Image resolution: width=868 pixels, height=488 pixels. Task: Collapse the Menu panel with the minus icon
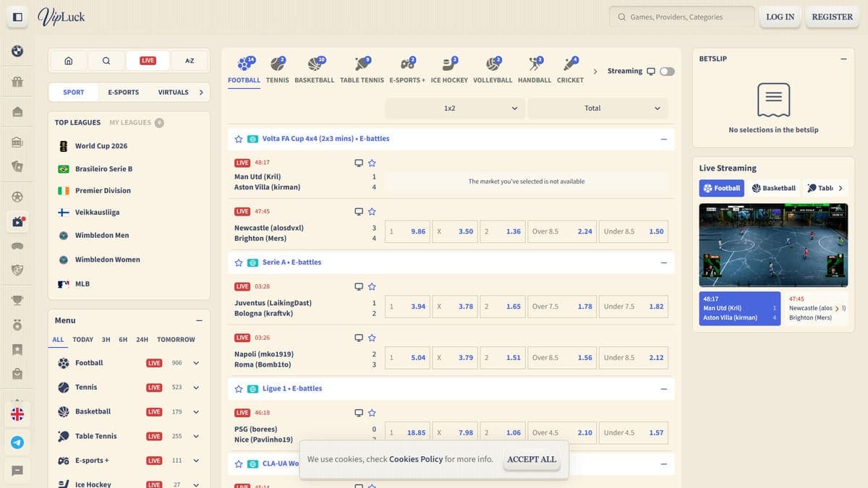point(199,321)
